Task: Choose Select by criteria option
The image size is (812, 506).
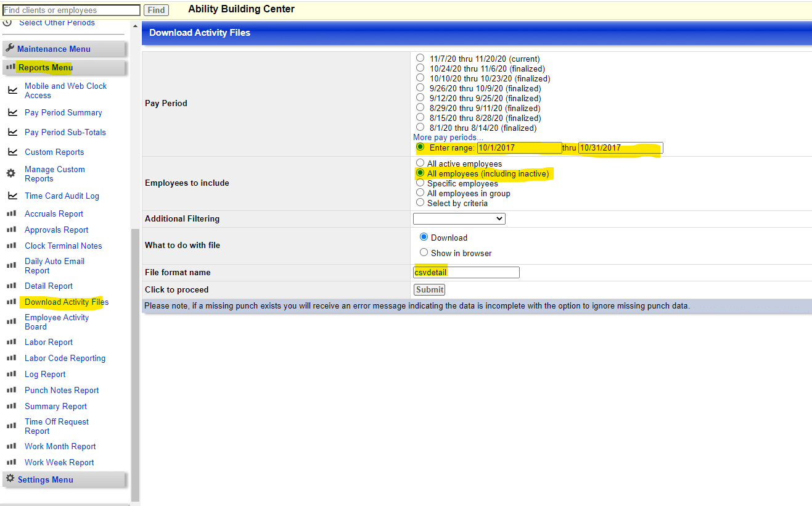Action: tap(420, 203)
